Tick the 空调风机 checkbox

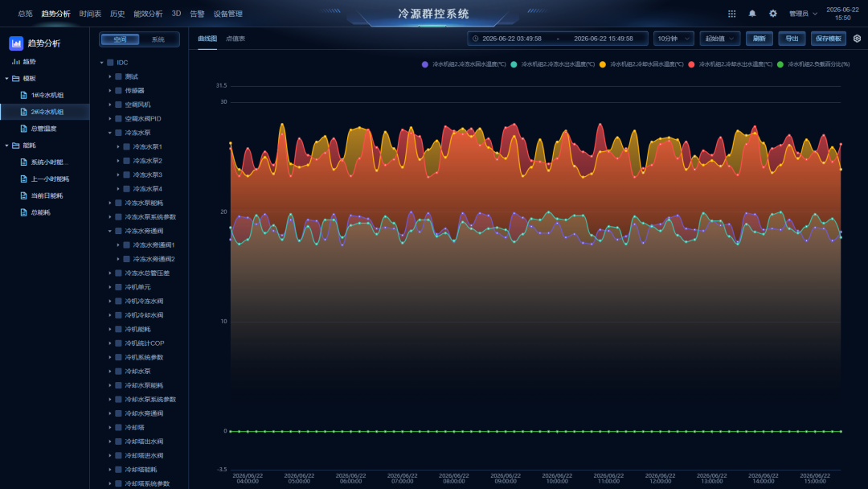(118, 105)
